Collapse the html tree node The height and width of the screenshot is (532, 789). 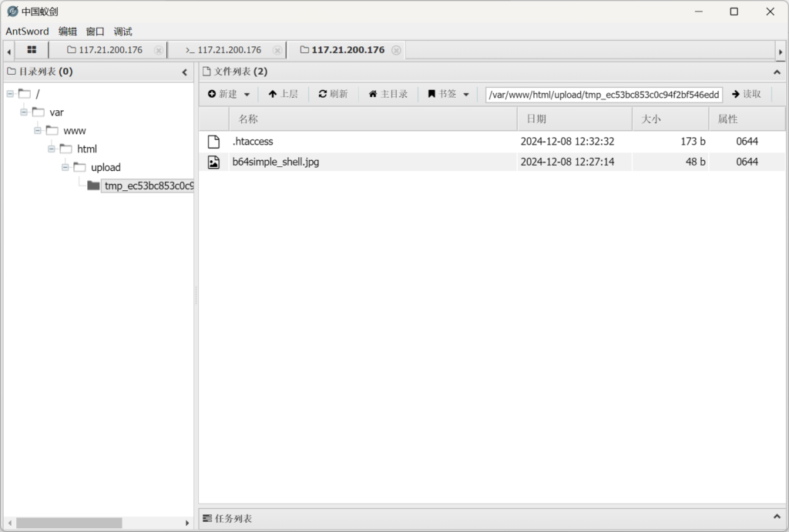point(52,149)
